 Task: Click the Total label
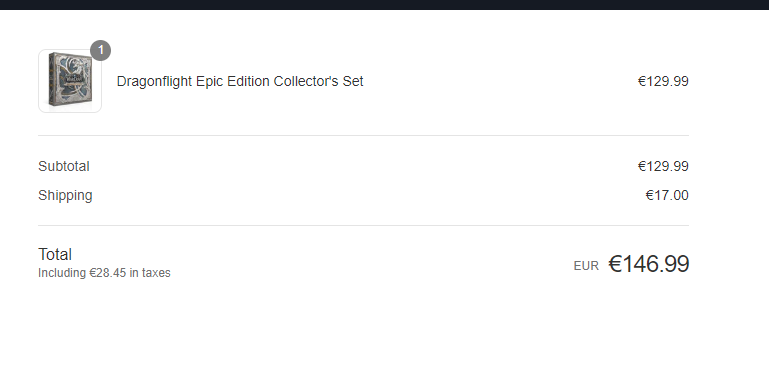[x=55, y=254]
